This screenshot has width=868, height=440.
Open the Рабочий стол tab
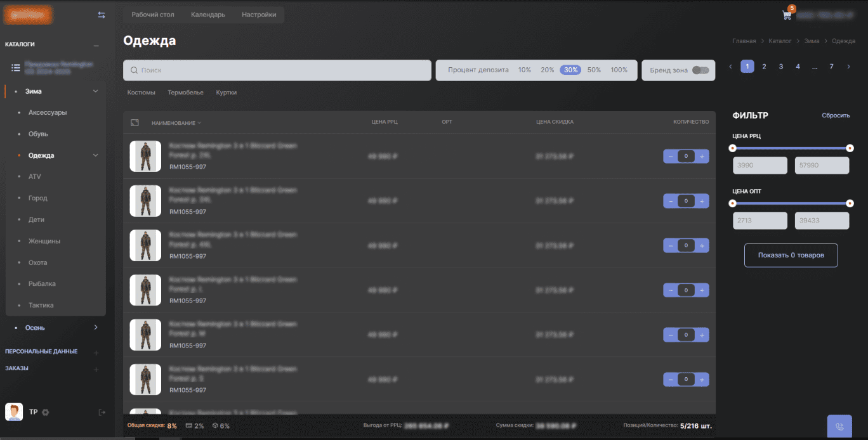(153, 15)
